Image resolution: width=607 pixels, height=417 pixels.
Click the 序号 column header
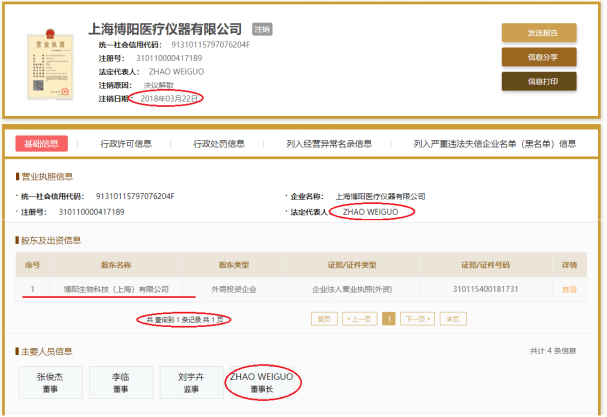[x=33, y=265]
